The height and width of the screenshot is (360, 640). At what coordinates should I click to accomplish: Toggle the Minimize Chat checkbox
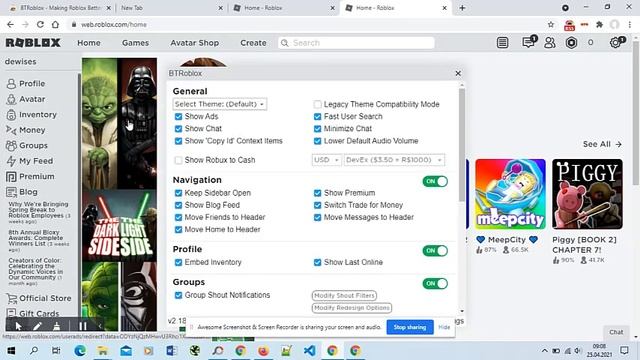coord(318,129)
